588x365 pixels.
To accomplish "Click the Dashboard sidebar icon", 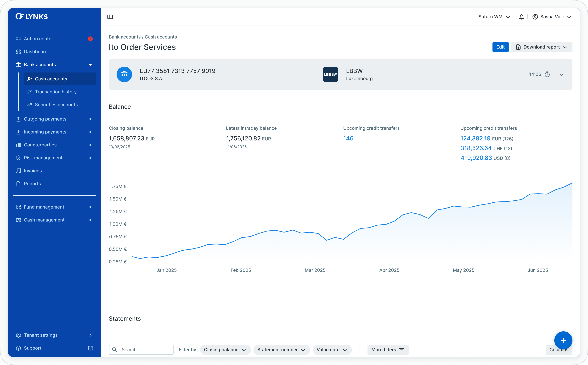I will click(x=18, y=52).
